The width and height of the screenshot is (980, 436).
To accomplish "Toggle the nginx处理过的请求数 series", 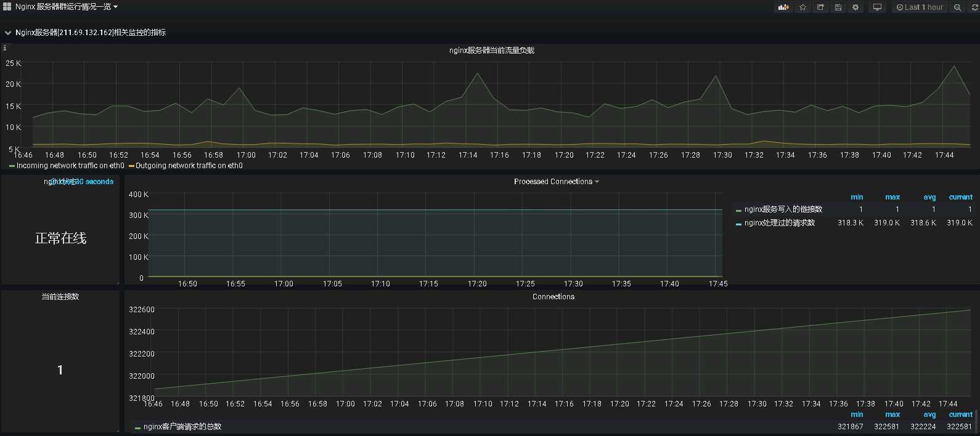I will click(x=779, y=223).
